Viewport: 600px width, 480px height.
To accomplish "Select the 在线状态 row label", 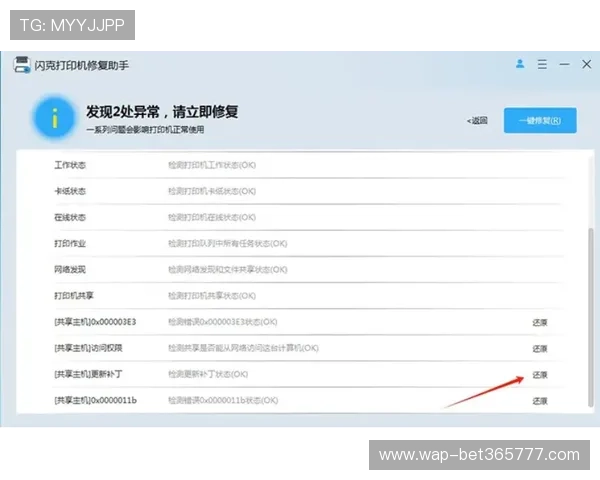I will (x=70, y=217).
